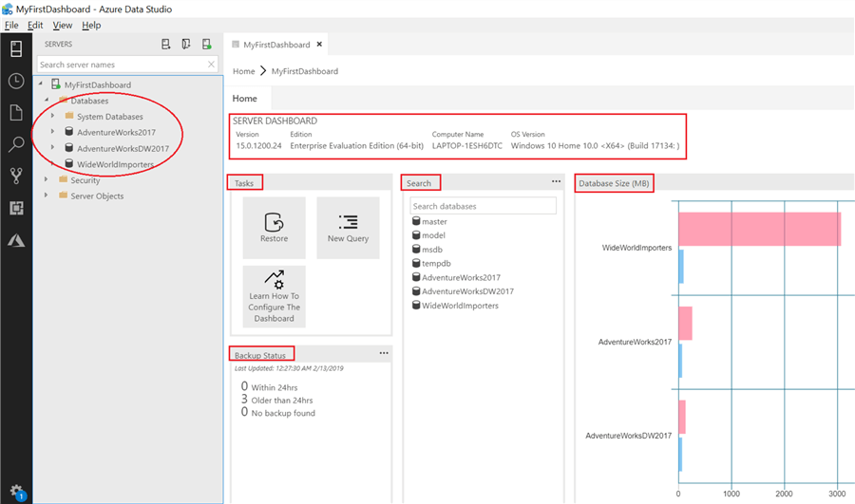Expand the AdventureWorksDW2017 tree node
855x504 pixels.
click(x=52, y=147)
